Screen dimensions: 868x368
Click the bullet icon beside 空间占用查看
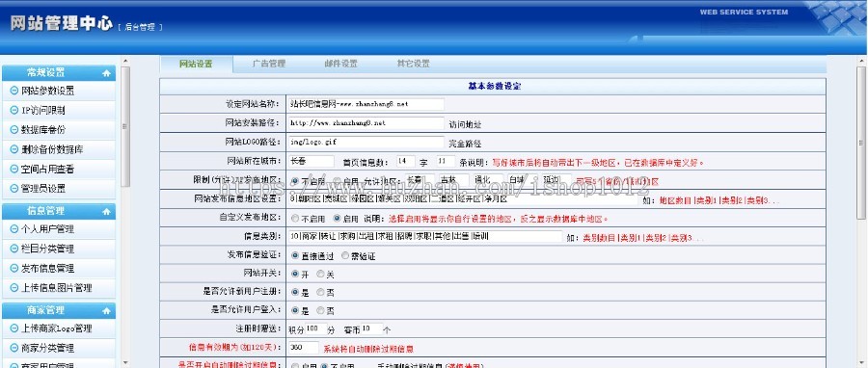pyautogui.click(x=14, y=170)
